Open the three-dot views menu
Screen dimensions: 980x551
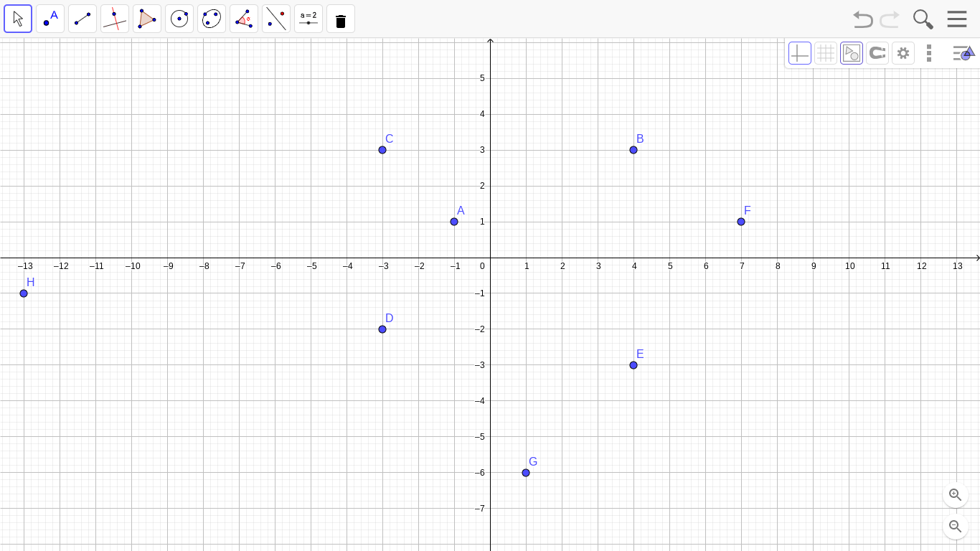point(929,53)
